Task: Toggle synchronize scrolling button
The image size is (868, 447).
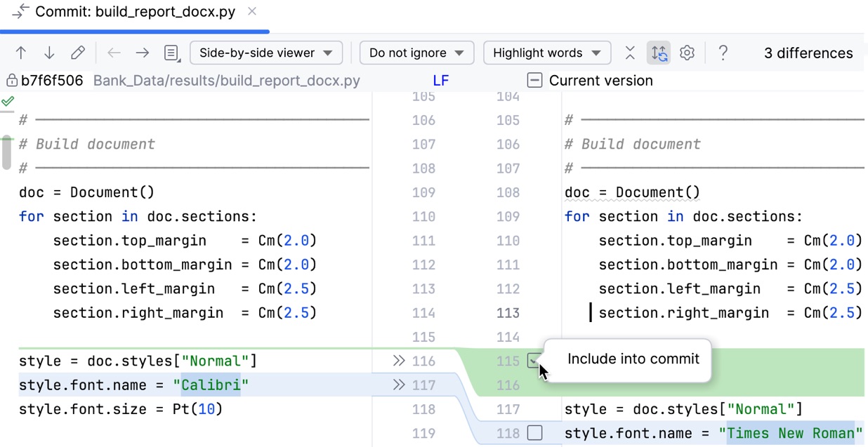Action: [659, 53]
